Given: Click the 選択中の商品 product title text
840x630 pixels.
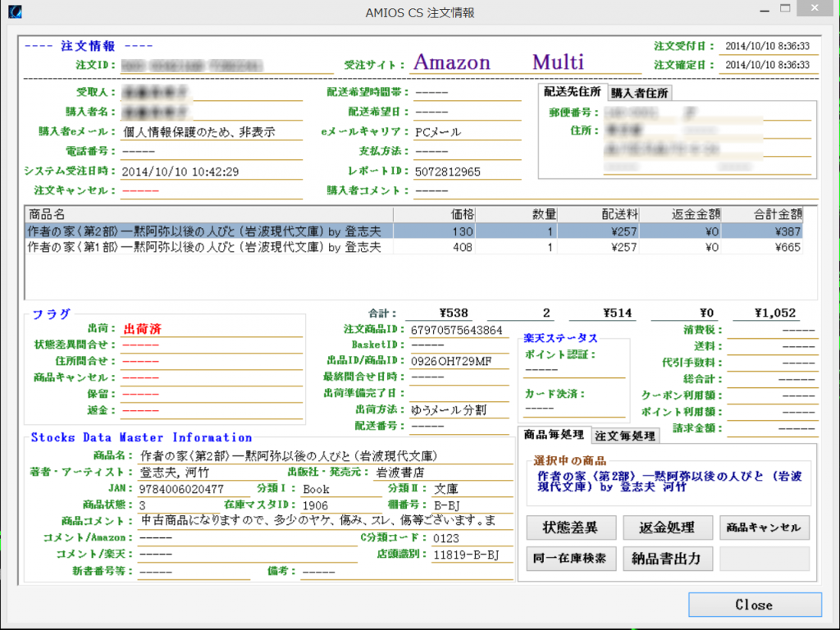Looking at the screenshot, I should point(669,481).
